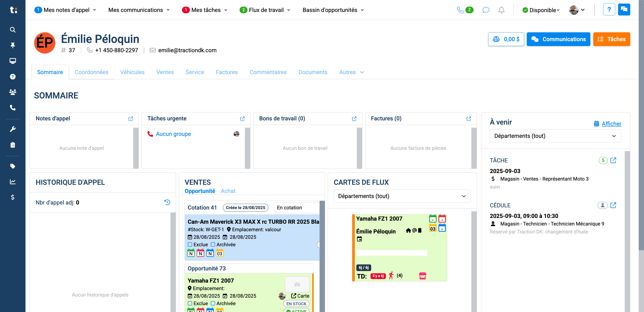Switch to the Véhicules tab
The image size is (644, 312).
point(132,72)
